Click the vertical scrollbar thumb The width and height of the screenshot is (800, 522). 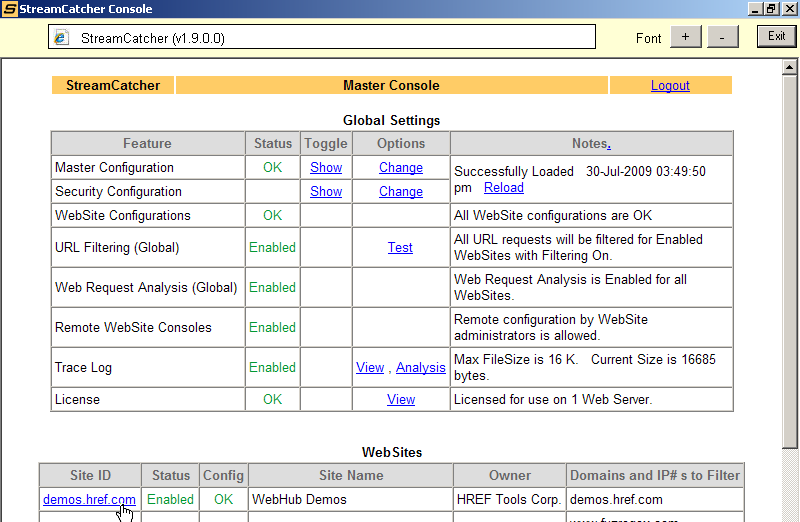tap(789, 262)
